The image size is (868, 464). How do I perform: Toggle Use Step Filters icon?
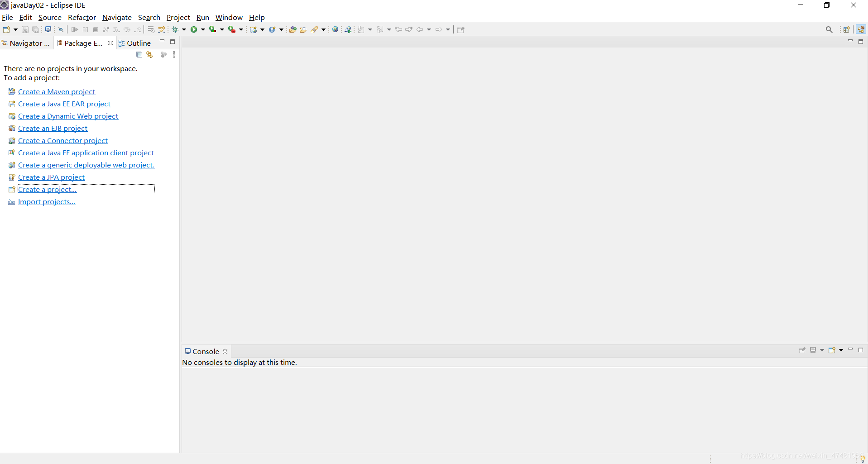(x=162, y=30)
